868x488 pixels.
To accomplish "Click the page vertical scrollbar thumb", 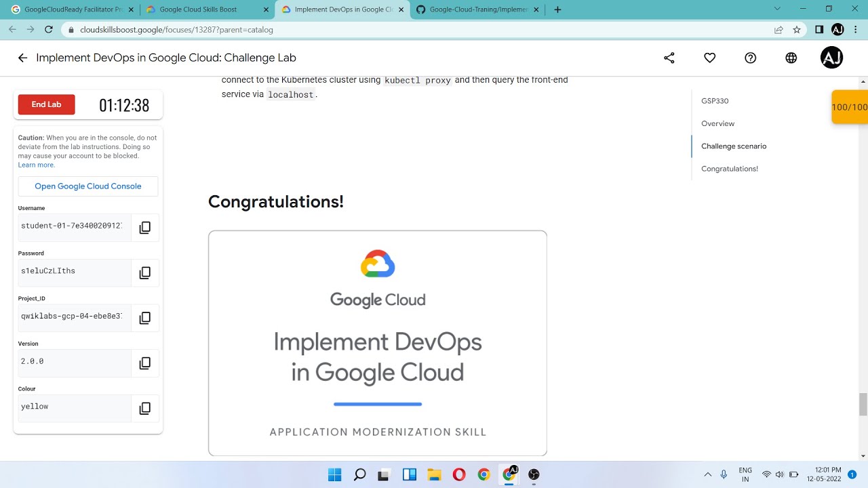I will [863, 404].
